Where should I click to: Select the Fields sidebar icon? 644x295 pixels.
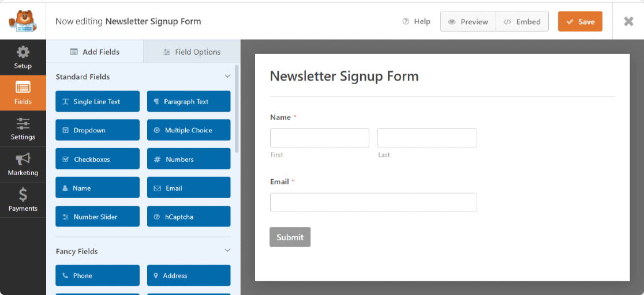click(x=23, y=93)
